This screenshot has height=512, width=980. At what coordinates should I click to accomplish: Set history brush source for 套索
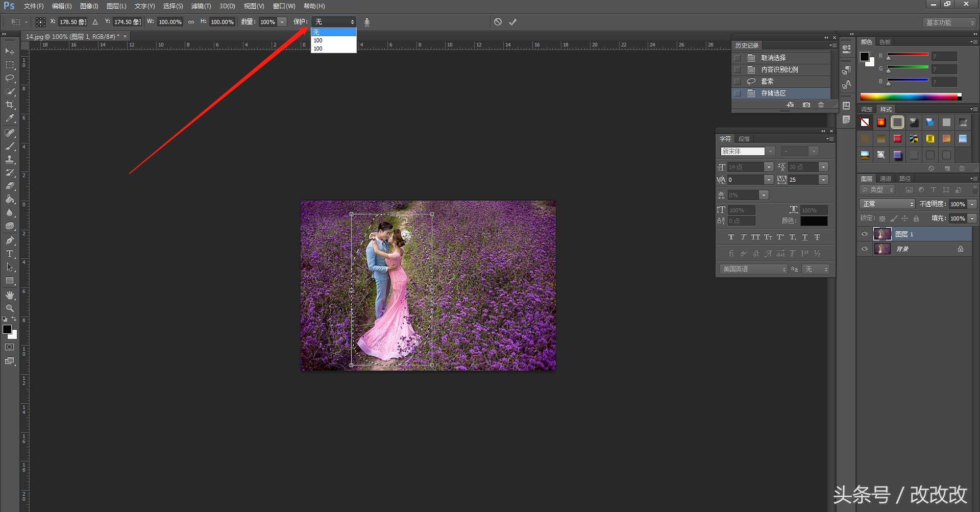pos(737,82)
